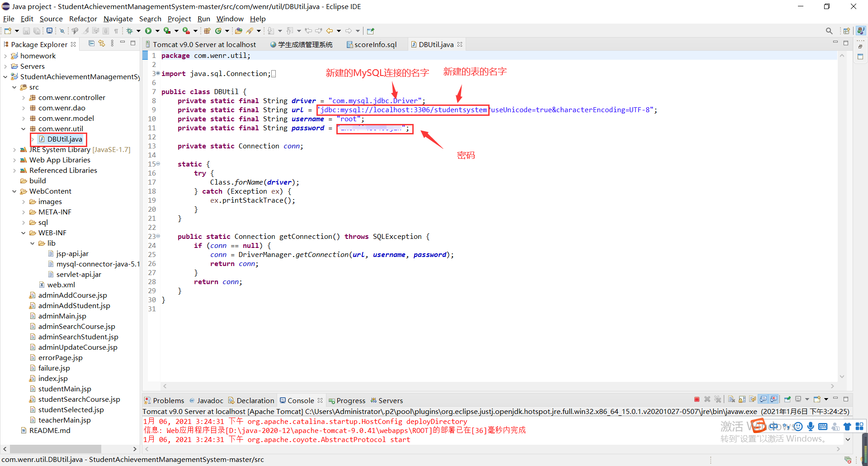Toggle show console on standard out change
Image resolution: width=868 pixels, height=466 pixels.
tap(763, 399)
